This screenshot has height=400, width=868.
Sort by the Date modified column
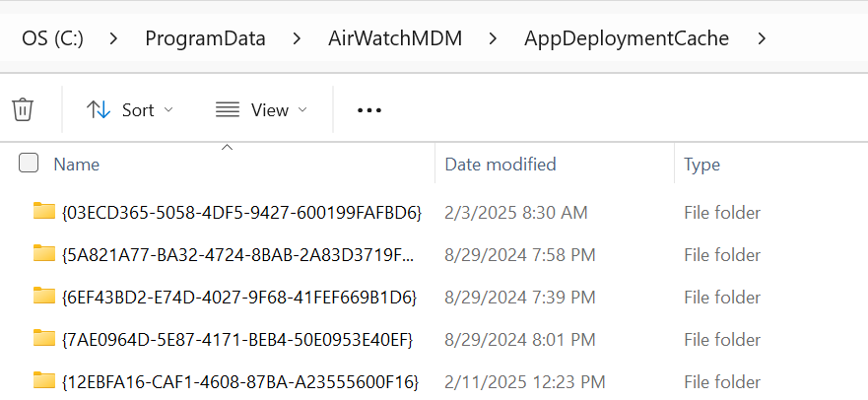(x=501, y=165)
